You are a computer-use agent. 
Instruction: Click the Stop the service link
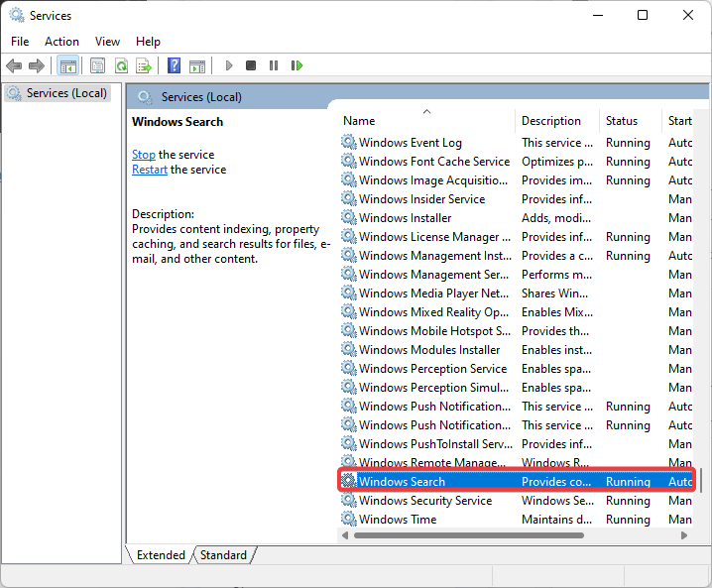144,155
